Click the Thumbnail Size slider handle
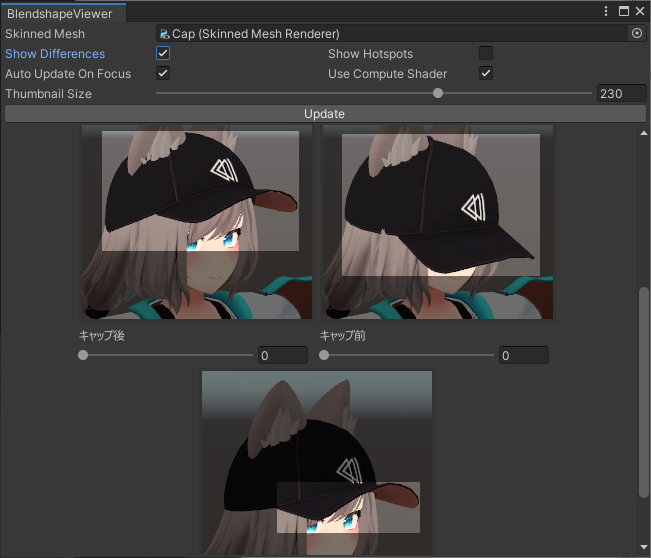Image resolution: width=651 pixels, height=558 pixels. coord(438,93)
